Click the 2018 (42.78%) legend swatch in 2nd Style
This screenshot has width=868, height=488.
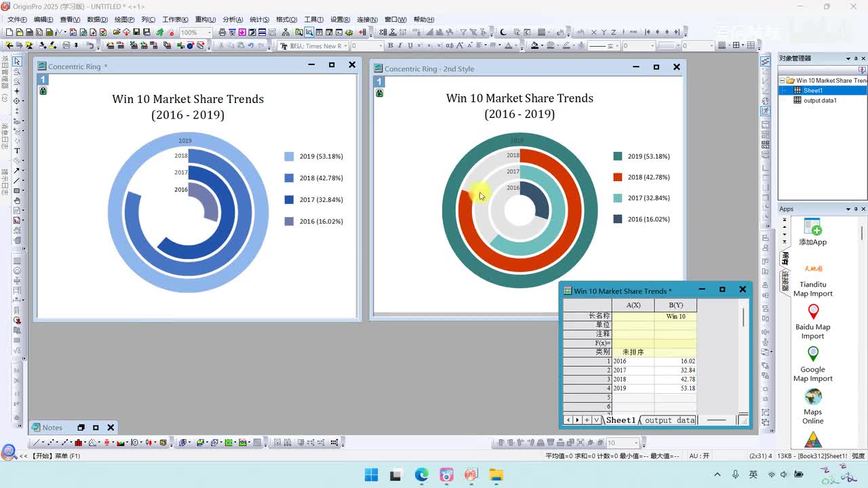pos(618,177)
